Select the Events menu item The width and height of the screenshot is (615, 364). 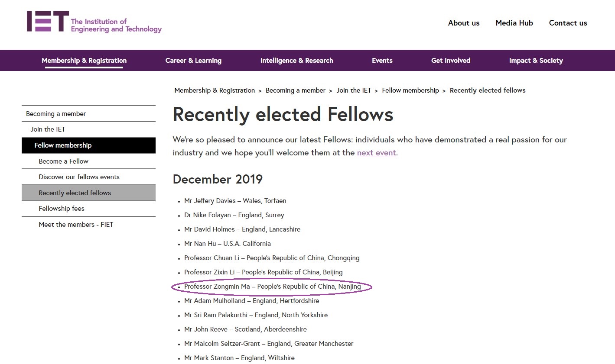pos(382,61)
